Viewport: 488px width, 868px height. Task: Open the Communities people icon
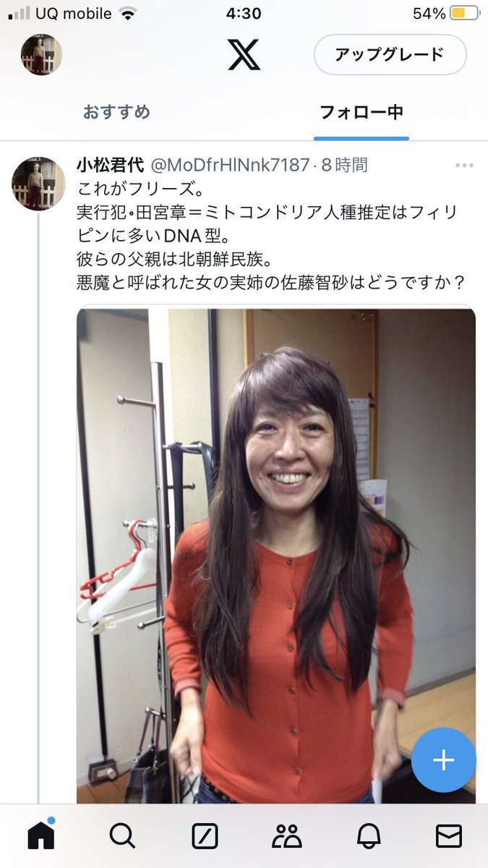pos(287,836)
